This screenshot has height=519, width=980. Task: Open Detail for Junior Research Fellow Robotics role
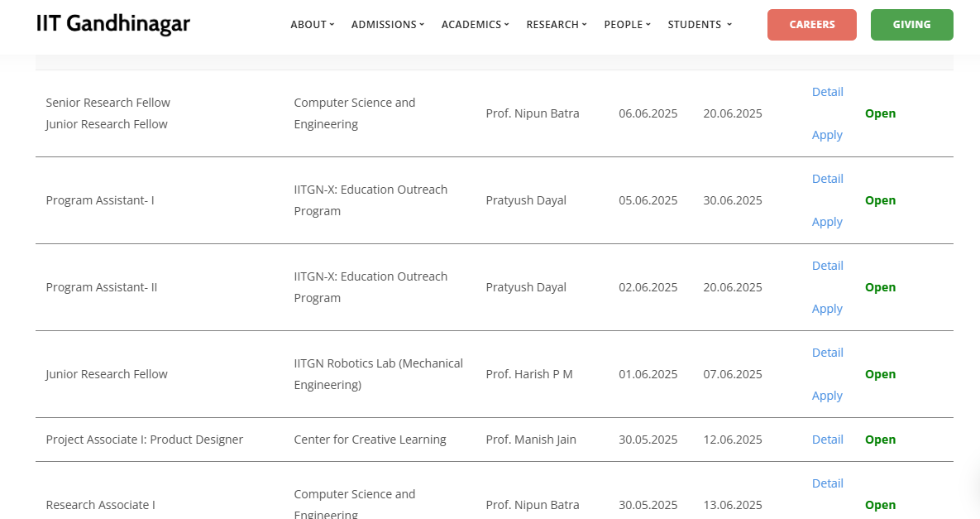click(x=827, y=352)
